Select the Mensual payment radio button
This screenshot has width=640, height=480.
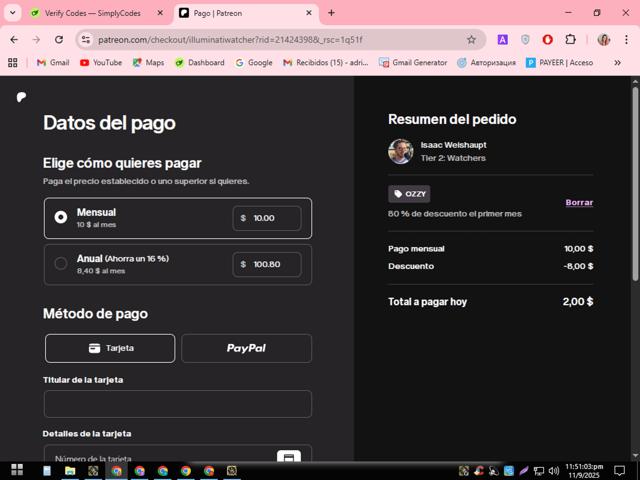pos(61,217)
